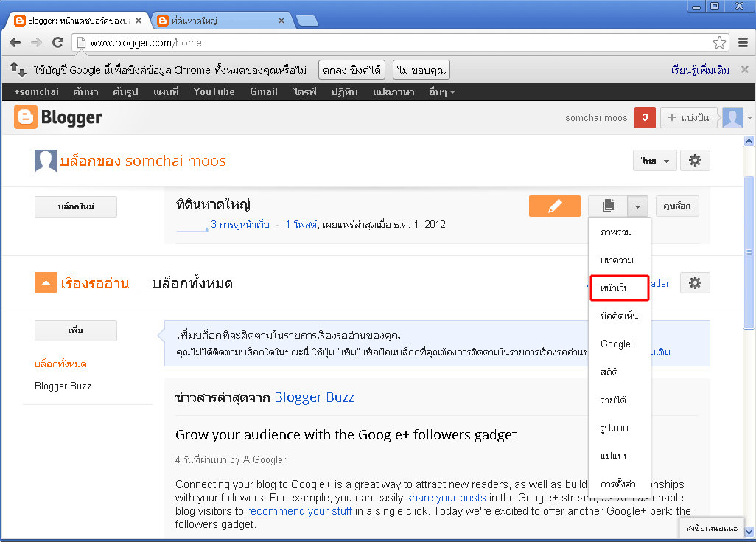Open ค้นรูป in the Google bar
The width and height of the screenshot is (756, 542).
click(x=125, y=91)
